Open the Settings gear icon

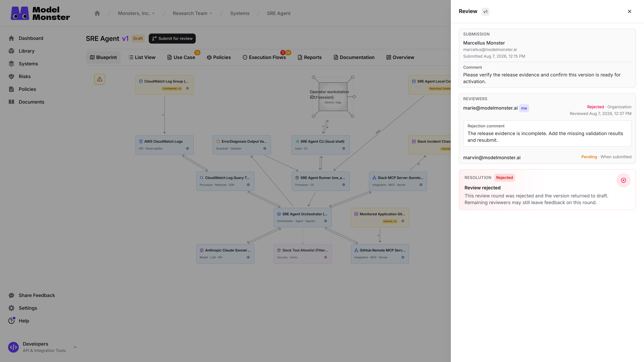click(12, 308)
